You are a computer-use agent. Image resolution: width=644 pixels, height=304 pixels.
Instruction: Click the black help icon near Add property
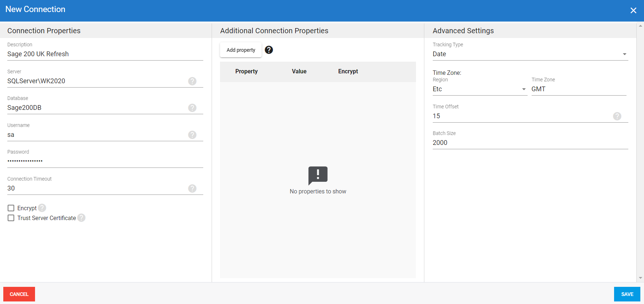[269, 50]
